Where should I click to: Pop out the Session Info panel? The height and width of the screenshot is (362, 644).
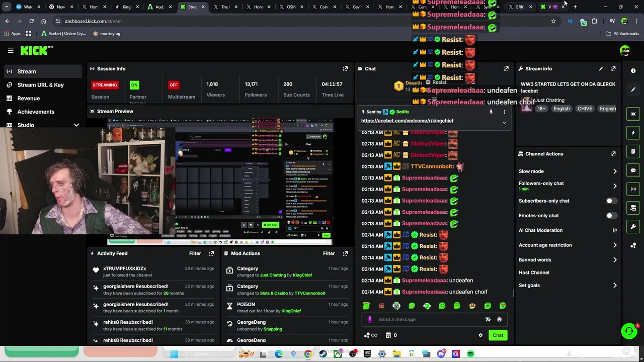coord(345,69)
